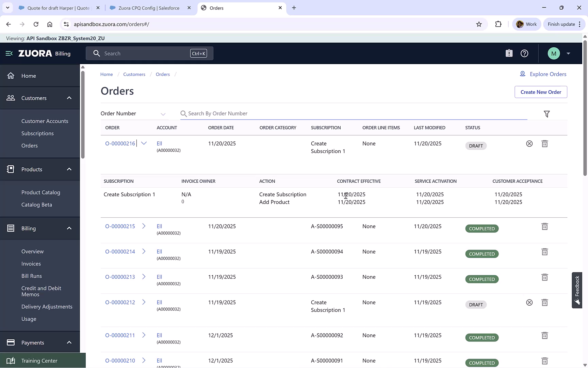This screenshot has width=588, height=368.
Task: Open the Payments section icon
Action: 11,342
